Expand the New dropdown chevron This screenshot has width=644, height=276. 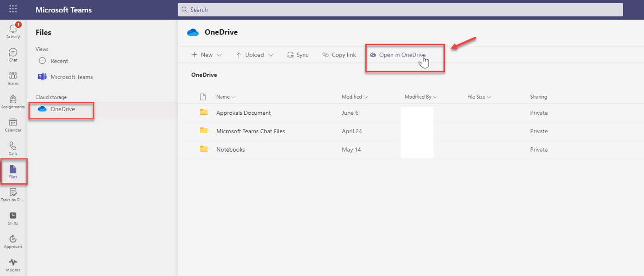point(219,55)
